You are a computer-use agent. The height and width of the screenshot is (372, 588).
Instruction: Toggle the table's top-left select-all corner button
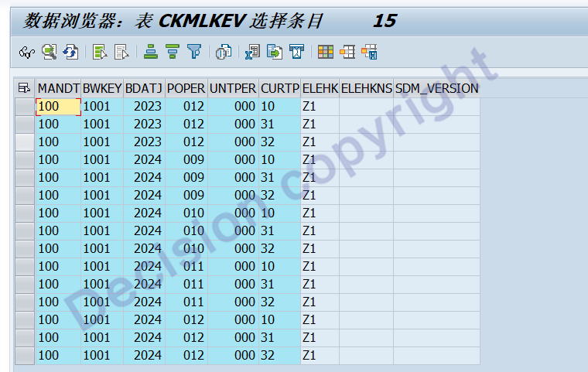click(x=25, y=88)
